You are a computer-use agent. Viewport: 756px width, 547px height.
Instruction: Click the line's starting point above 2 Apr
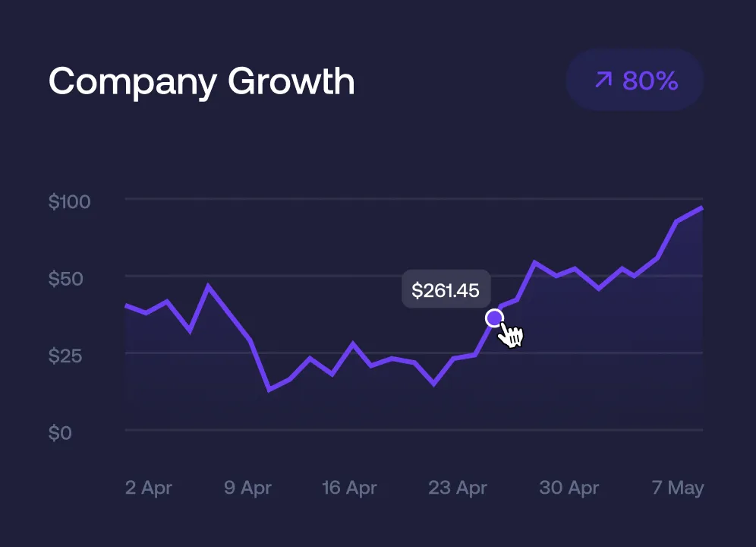tap(126, 305)
